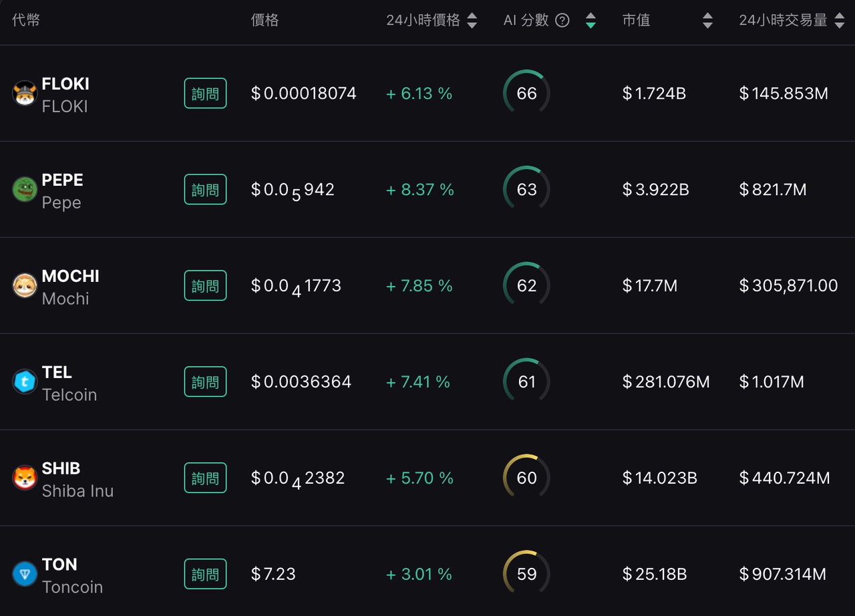The image size is (855, 616).
Task: Click the Shiba Inu logo
Action: [x=25, y=477]
